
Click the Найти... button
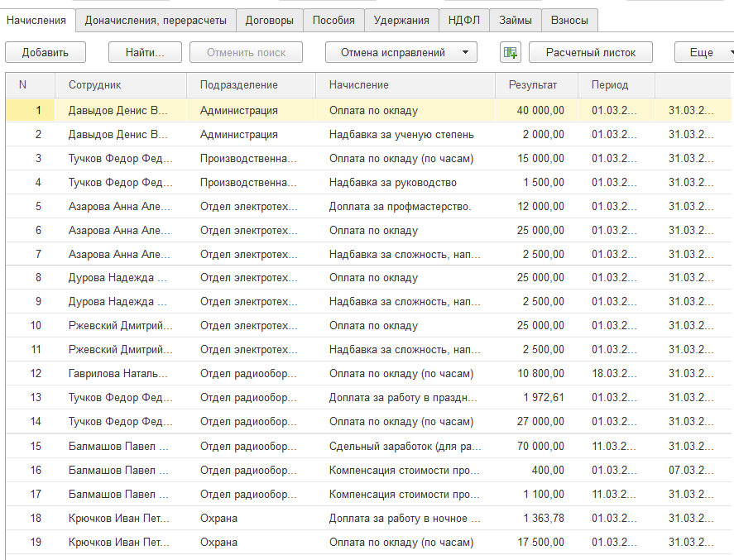145,52
